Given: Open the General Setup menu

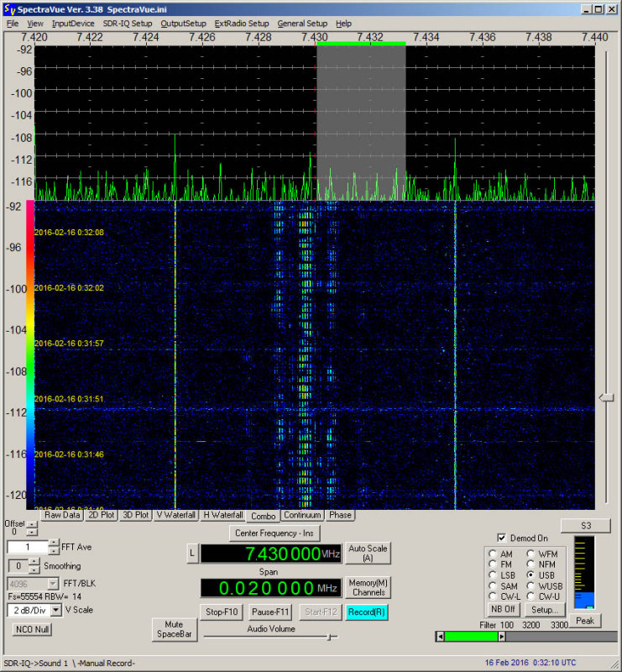Looking at the screenshot, I should [x=302, y=24].
